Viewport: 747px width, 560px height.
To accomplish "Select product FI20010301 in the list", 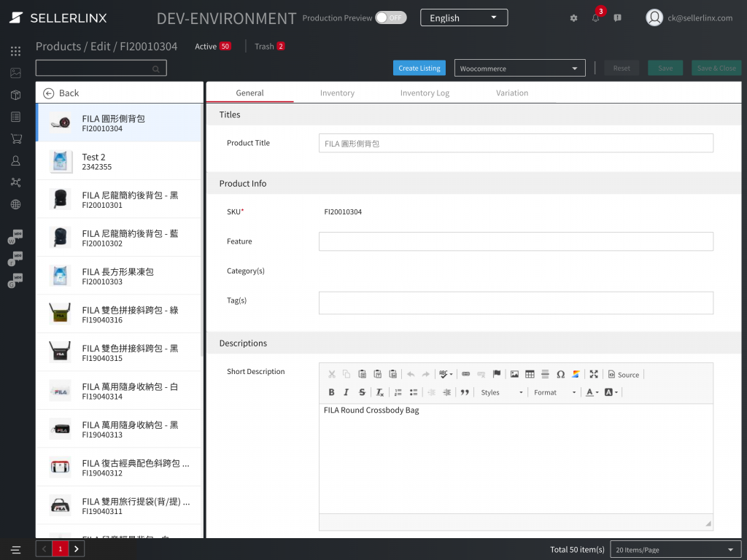I will tap(119, 200).
